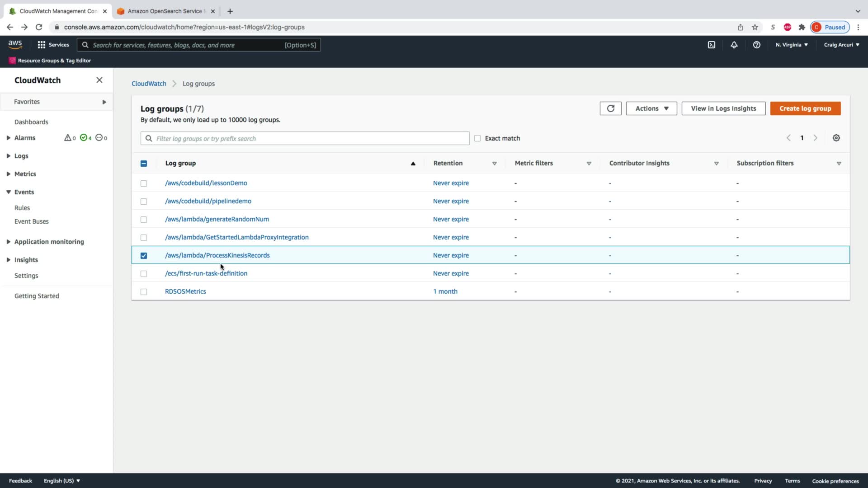Click the AWS logo home icon
The width and height of the screenshot is (868, 488).
pos(15,44)
